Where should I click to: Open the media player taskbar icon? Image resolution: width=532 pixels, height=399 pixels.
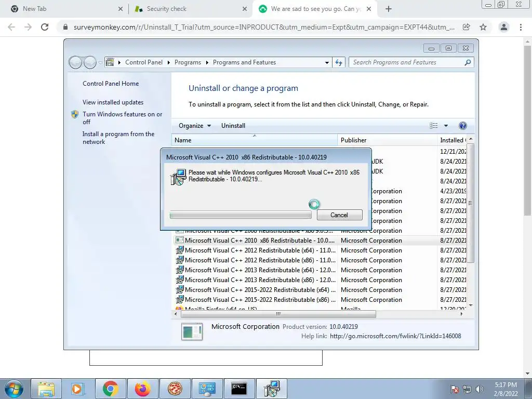[78, 389]
